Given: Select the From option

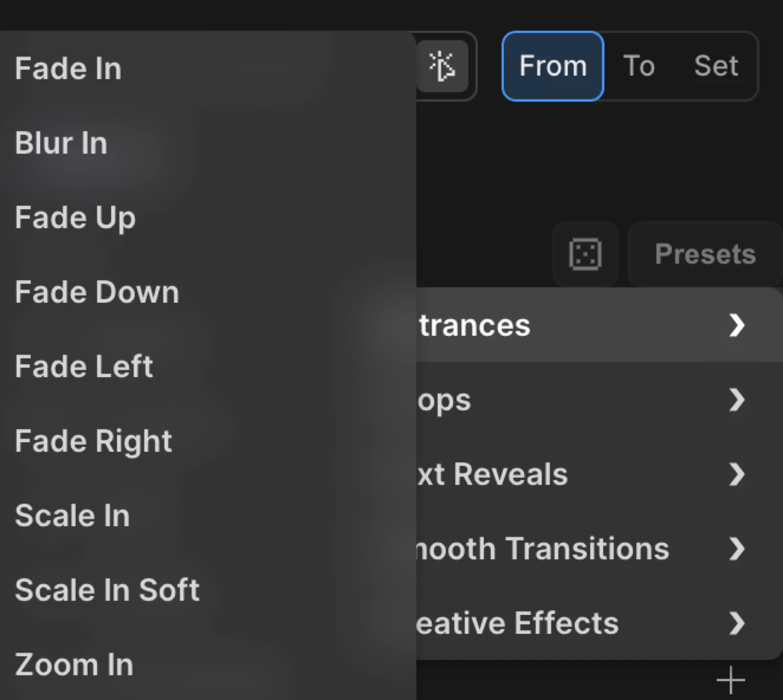Looking at the screenshot, I should [x=552, y=65].
